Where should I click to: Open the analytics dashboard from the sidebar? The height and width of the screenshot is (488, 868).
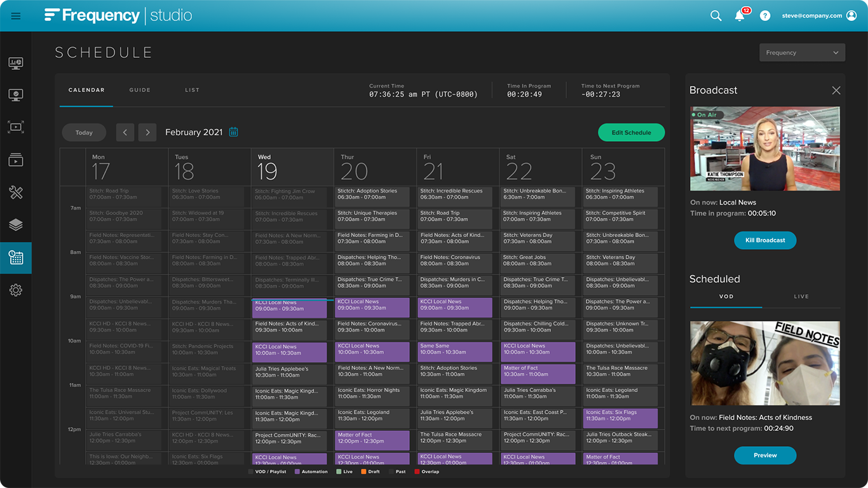point(16,63)
